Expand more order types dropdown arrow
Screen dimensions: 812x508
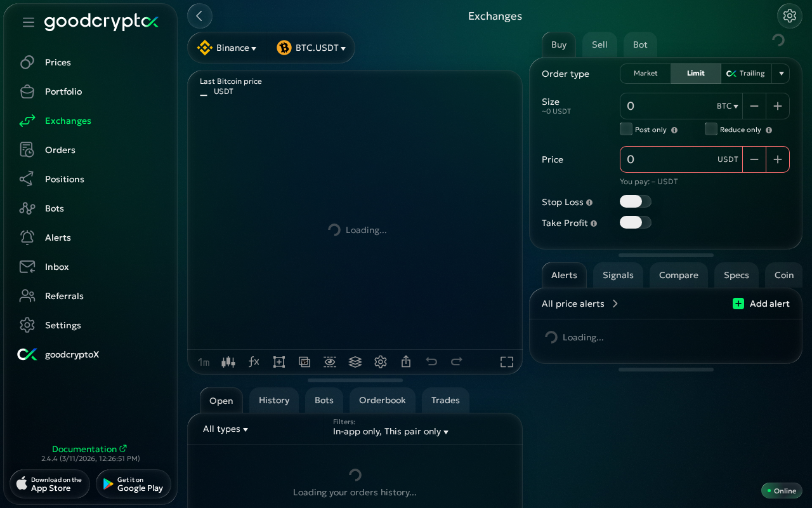[781, 74]
